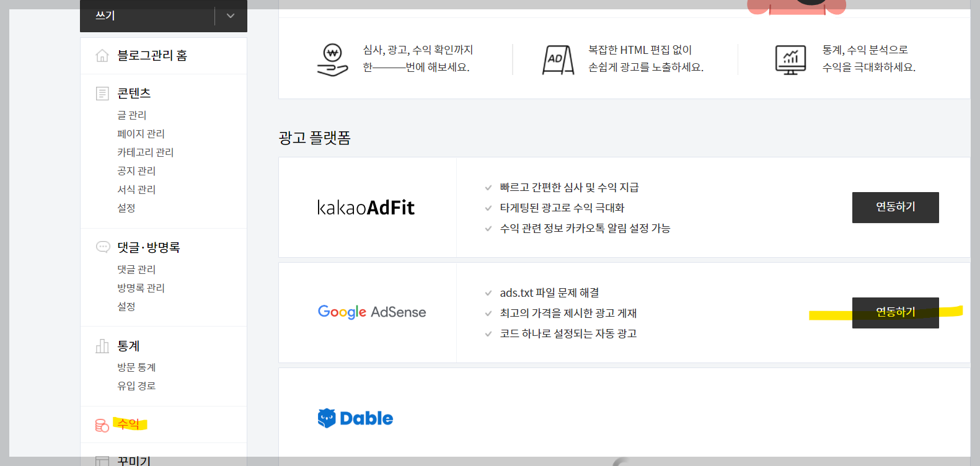This screenshot has width=980, height=466.
Task: Open 방문 통계 page
Action: click(136, 367)
